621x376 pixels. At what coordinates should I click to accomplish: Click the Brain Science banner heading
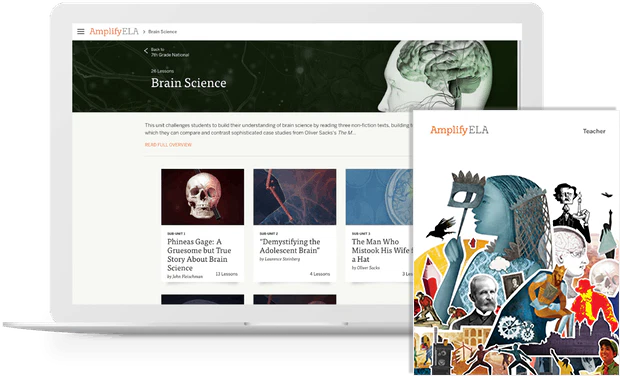tap(189, 83)
